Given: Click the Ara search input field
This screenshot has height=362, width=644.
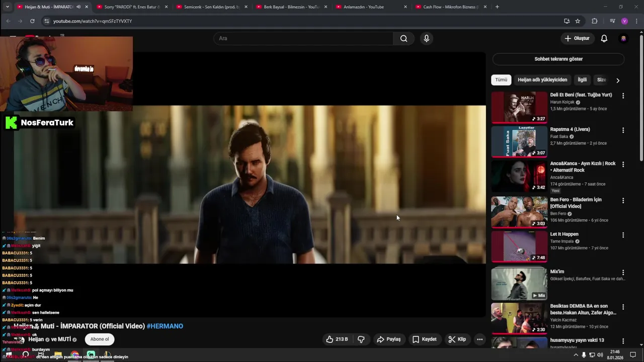Looking at the screenshot, I should [x=303, y=38].
